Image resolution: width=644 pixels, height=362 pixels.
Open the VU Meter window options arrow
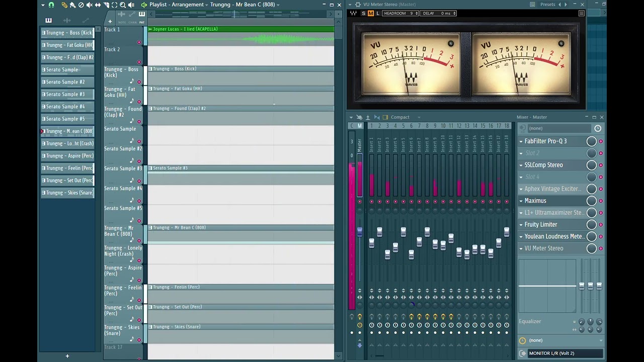pos(350,5)
